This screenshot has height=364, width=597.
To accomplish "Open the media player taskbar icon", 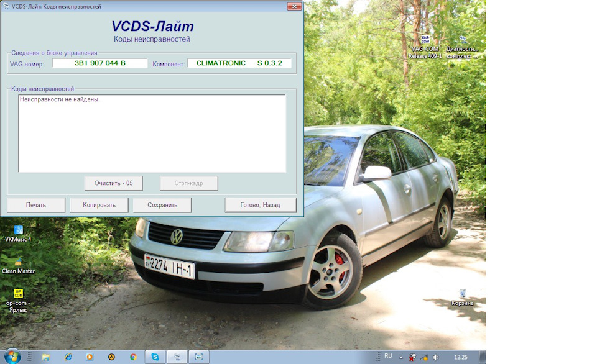I will [90, 357].
